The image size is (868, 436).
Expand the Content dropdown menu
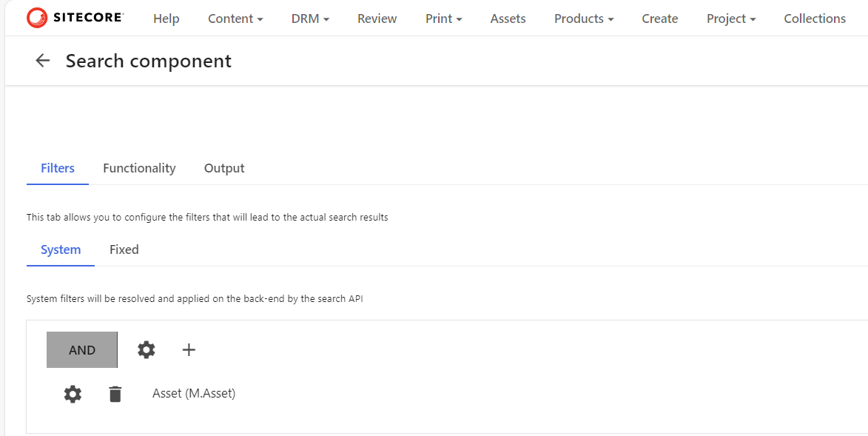pos(235,19)
